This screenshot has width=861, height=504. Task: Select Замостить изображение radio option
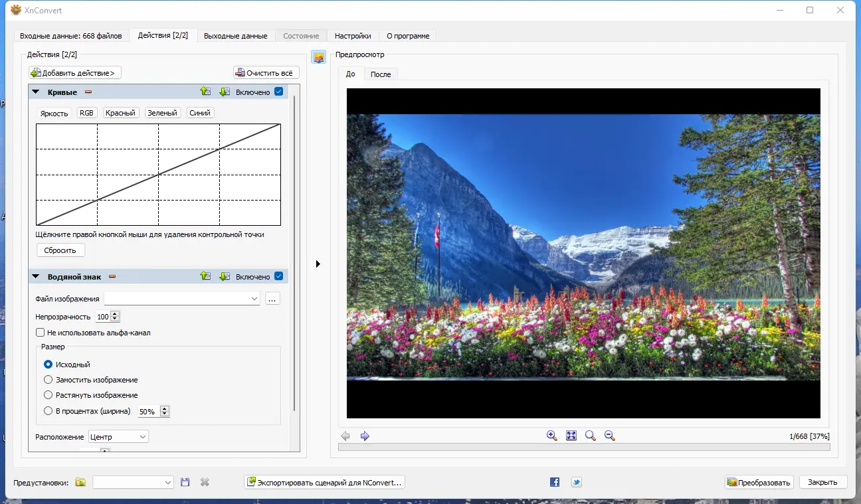pos(48,380)
